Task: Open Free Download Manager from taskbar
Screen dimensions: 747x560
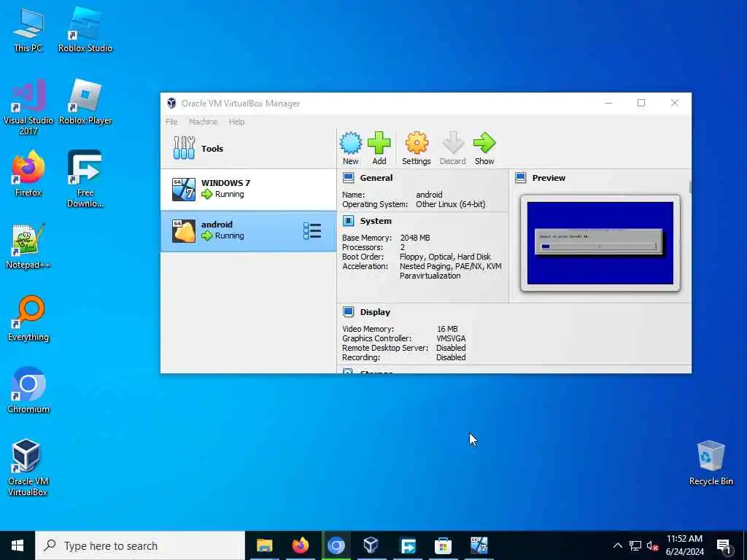Action: [x=407, y=545]
